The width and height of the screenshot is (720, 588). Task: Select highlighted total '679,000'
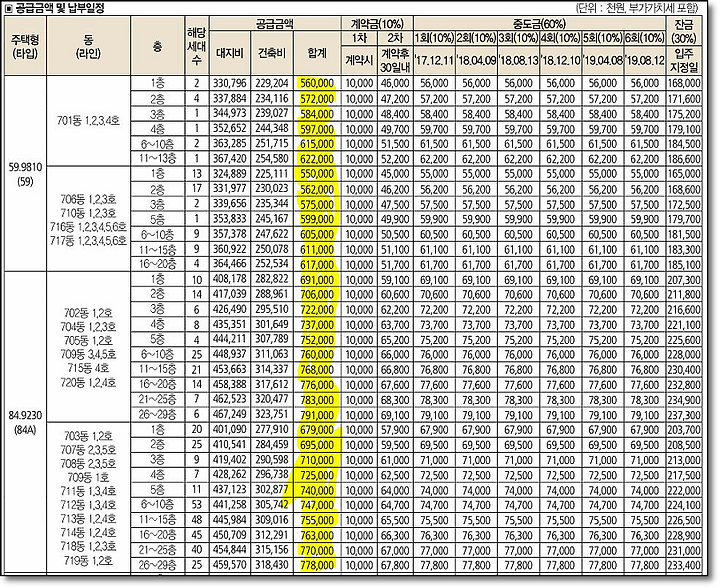point(317,430)
